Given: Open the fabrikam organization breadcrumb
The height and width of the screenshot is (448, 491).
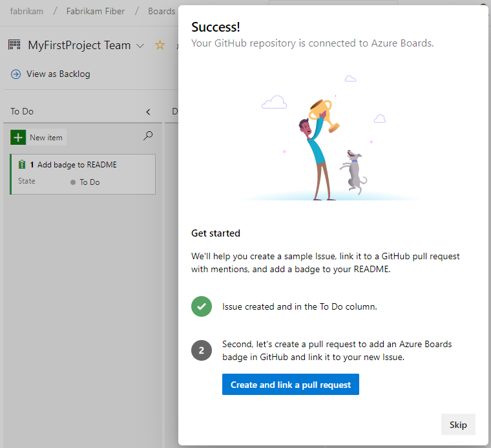Looking at the screenshot, I should (x=26, y=11).
